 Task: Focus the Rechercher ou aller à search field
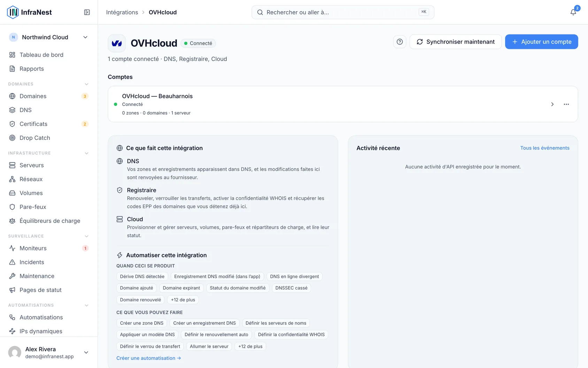coord(343,12)
